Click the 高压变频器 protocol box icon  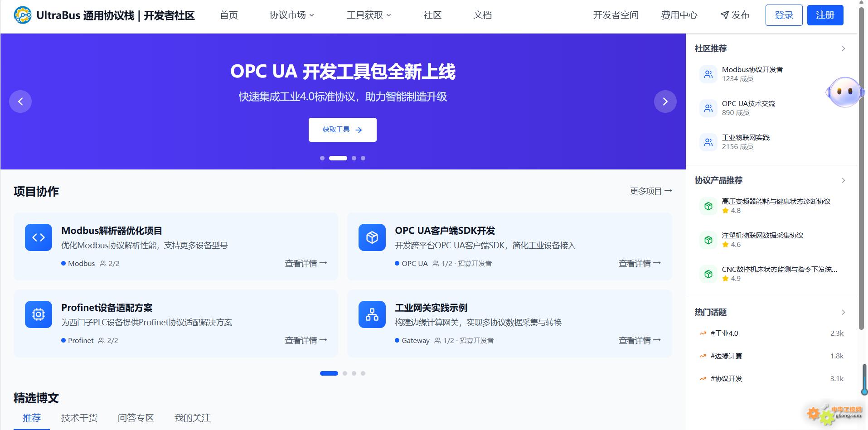[708, 206]
